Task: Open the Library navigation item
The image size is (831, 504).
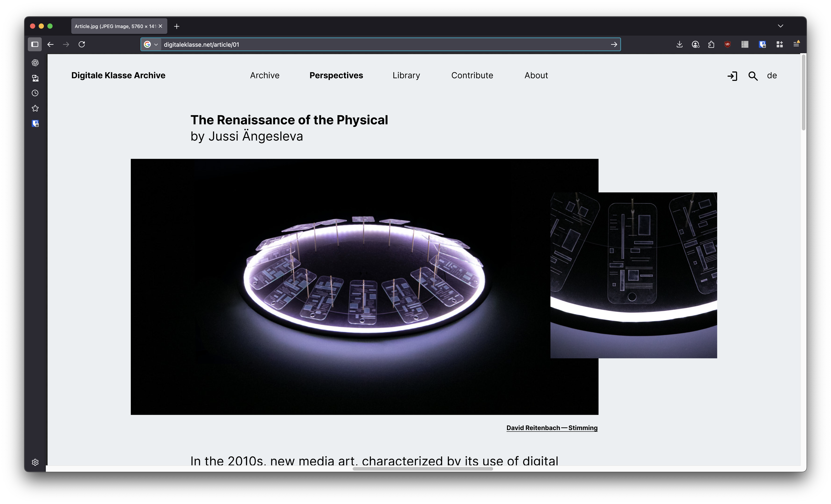Action: [x=406, y=76]
